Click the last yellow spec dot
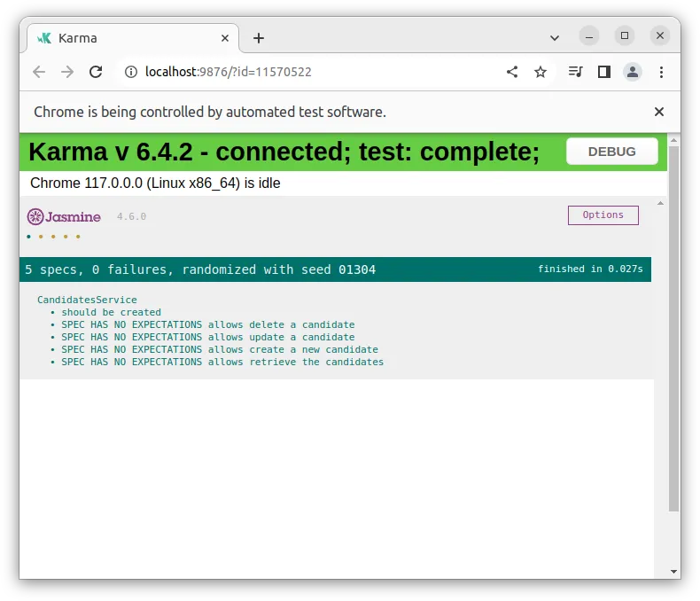Viewport: 700px width, 601px height. tap(78, 237)
